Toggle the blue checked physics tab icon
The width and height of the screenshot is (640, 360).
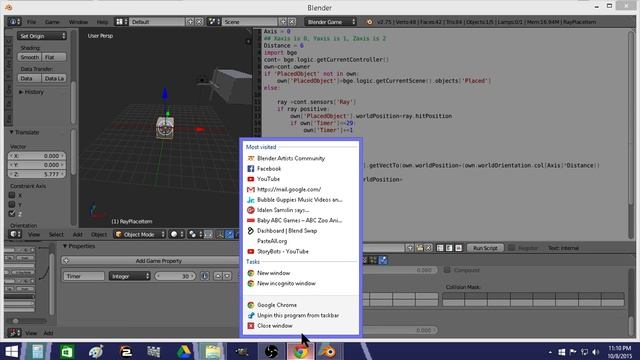pyautogui.click(x=383, y=260)
